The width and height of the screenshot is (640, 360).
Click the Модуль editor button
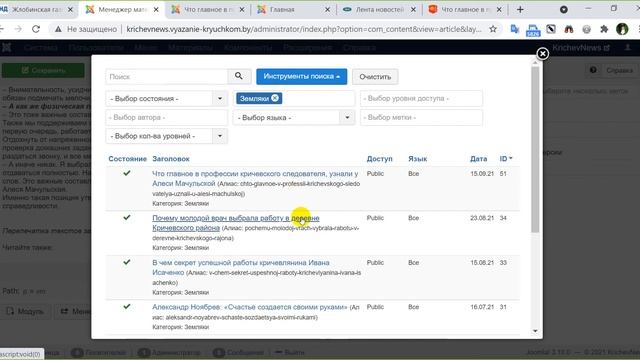[x=25, y=311]
